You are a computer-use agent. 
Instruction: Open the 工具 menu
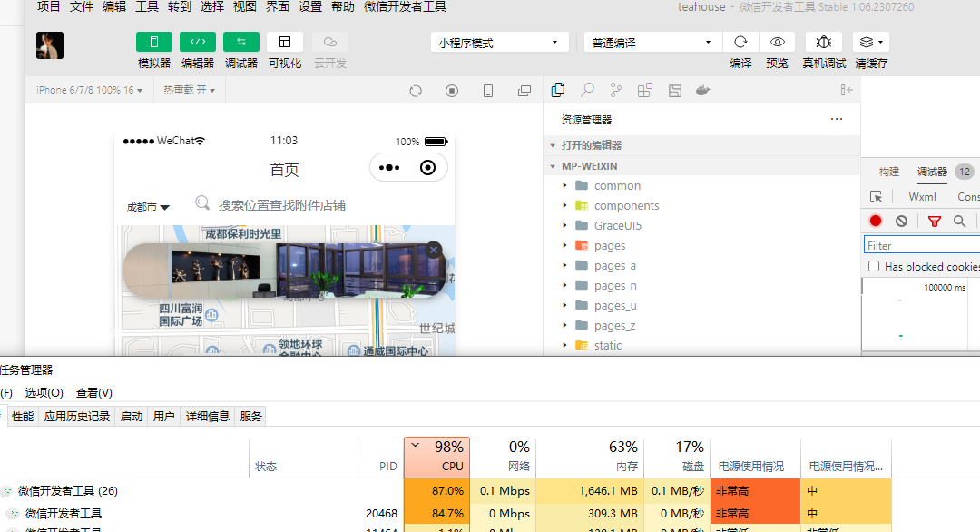(x=147, y=7)
